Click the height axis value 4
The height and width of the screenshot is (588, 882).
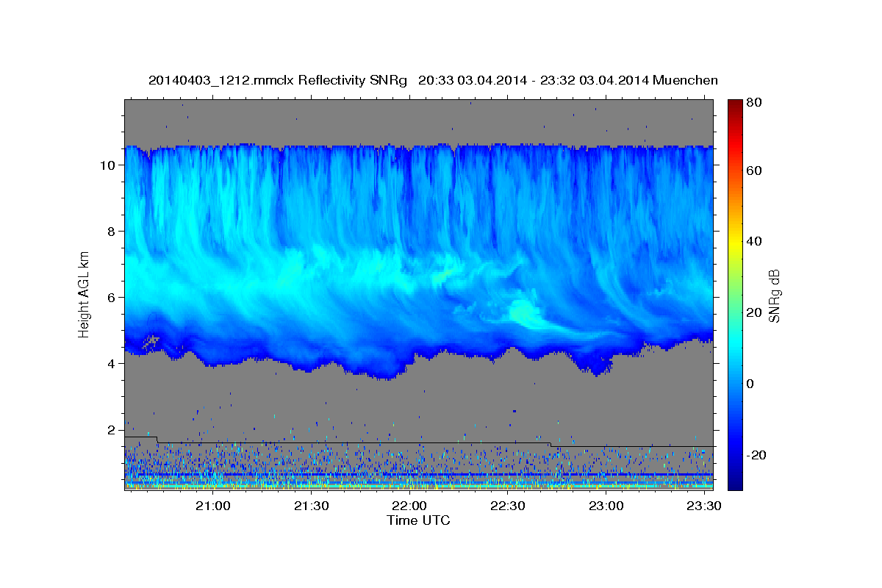pyautogui.click(x=112, y=364)
